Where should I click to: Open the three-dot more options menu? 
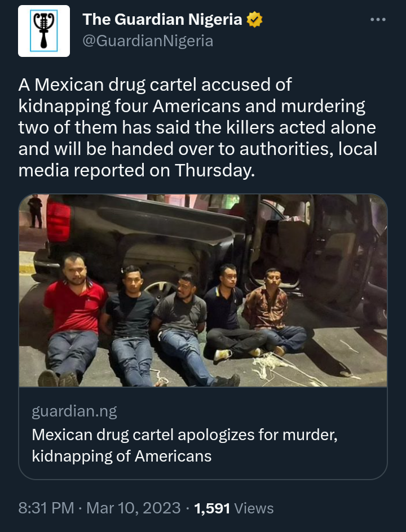click(x=378, y=20)
